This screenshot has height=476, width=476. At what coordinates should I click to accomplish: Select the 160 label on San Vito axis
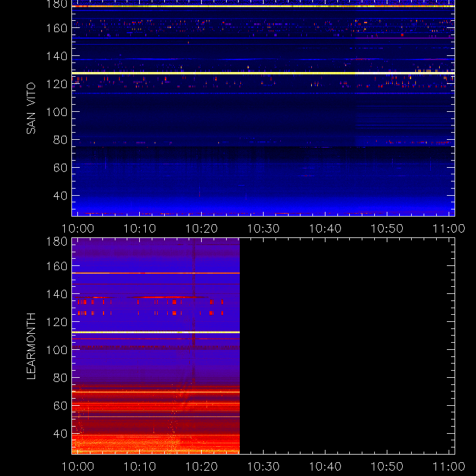pos(57,28)
